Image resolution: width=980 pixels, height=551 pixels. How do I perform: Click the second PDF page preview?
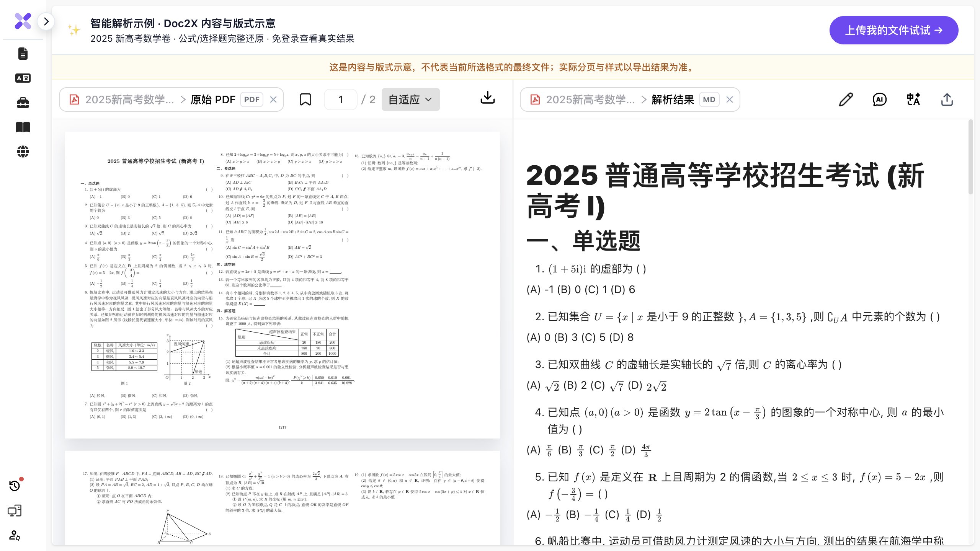pyautogui.click(x=282, y=498)
